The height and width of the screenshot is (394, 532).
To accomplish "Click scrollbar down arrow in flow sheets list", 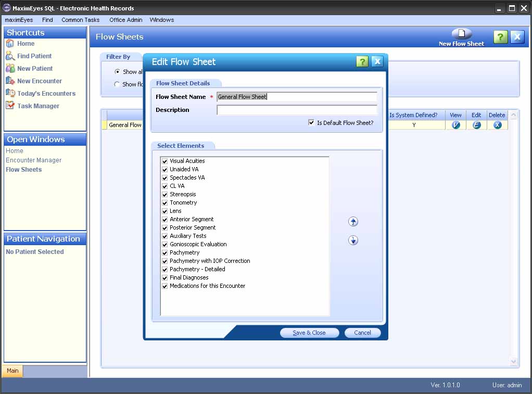I will tap(513, 362).
